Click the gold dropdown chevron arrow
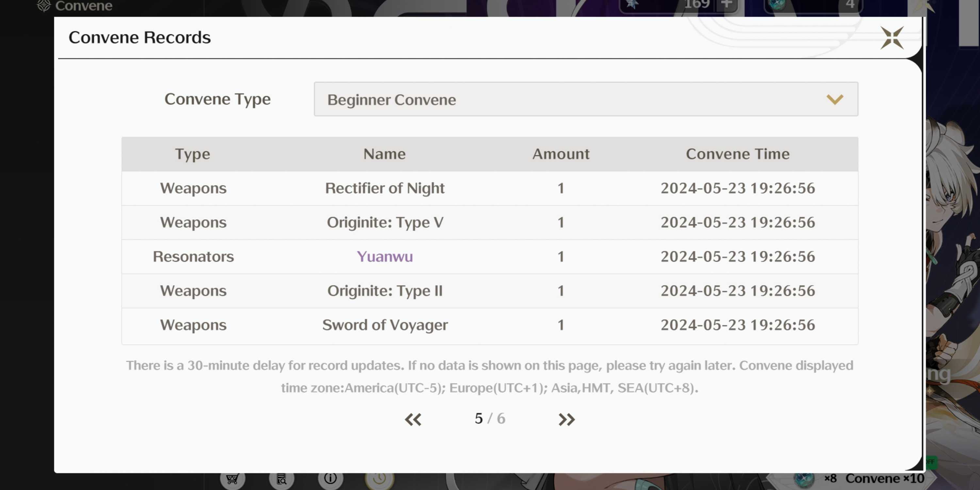Viewport: 980px width, 490px height. [x=834, y=99]
